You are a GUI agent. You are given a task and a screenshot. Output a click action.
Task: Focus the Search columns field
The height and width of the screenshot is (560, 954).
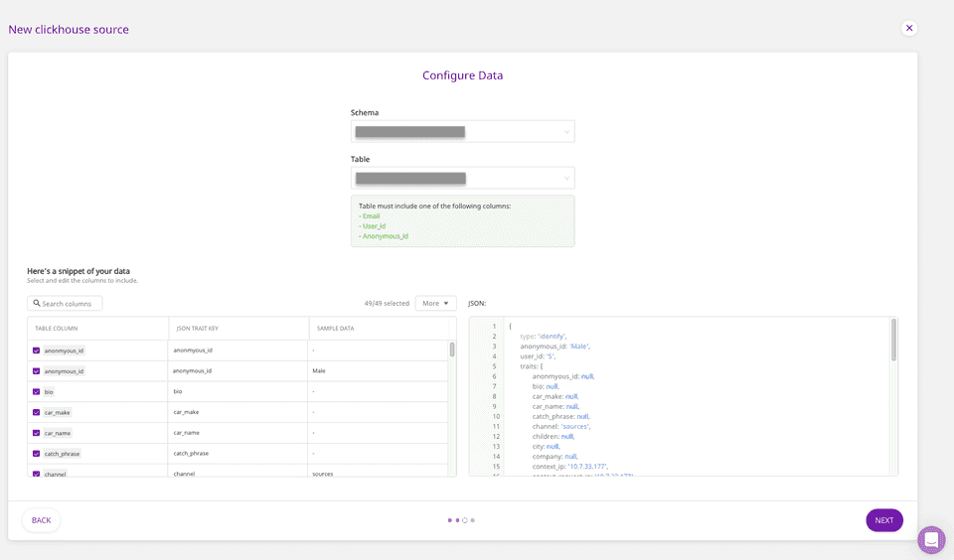[70, 304]
